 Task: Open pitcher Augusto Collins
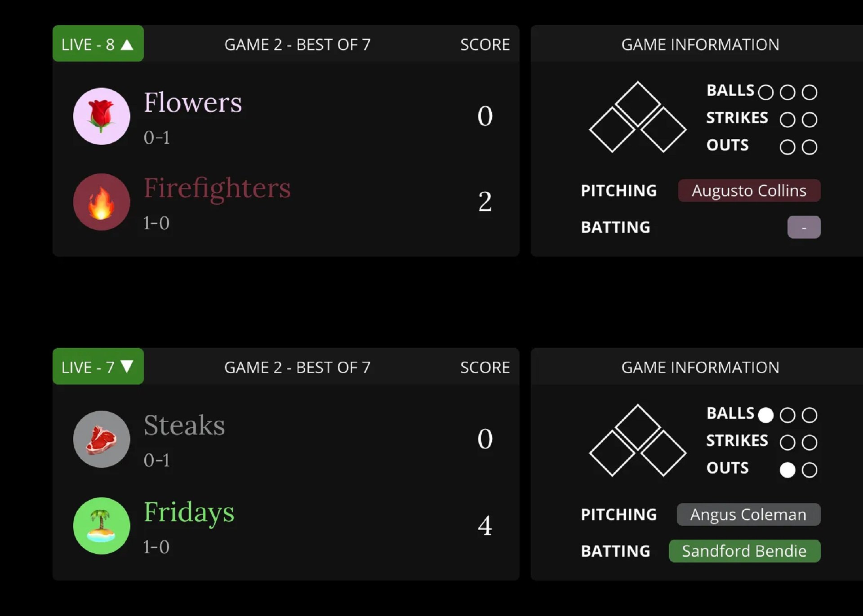coord(749,191)
